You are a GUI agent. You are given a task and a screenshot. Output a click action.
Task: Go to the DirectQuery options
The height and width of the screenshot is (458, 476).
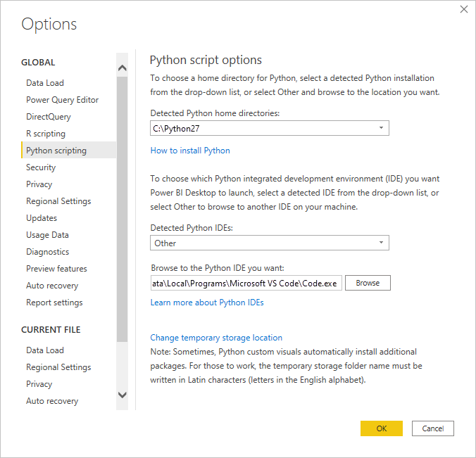[49, 117]
